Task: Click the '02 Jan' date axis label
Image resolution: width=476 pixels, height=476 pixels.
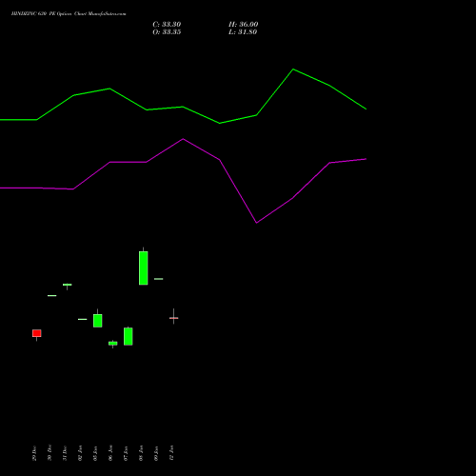Action: tap(80, 453)
